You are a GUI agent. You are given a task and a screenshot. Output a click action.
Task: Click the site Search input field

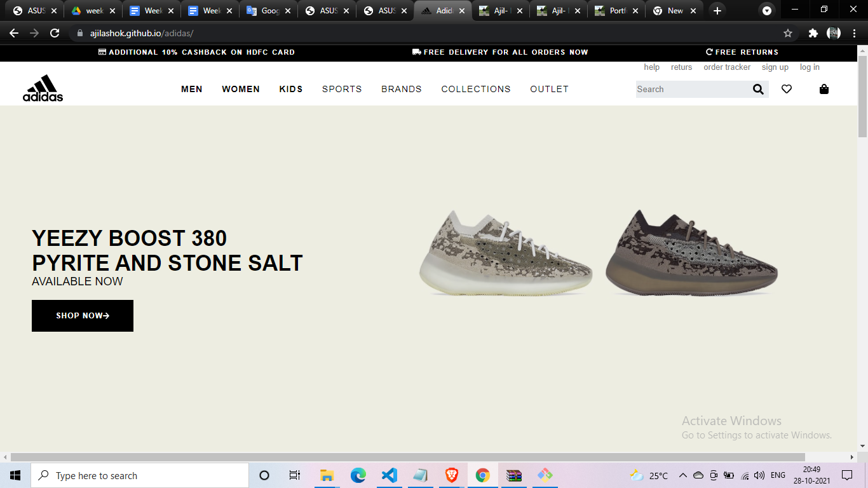[x=693, y=90]
